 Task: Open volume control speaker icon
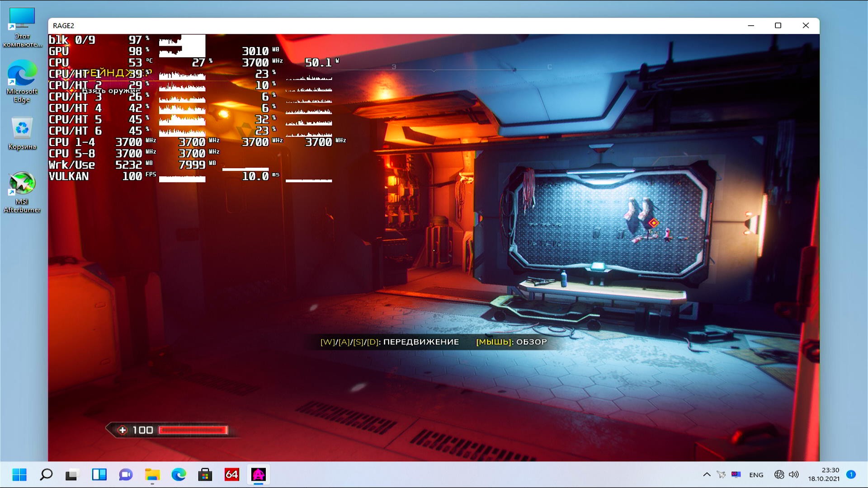pyautogui.click(x=793, y=474)
